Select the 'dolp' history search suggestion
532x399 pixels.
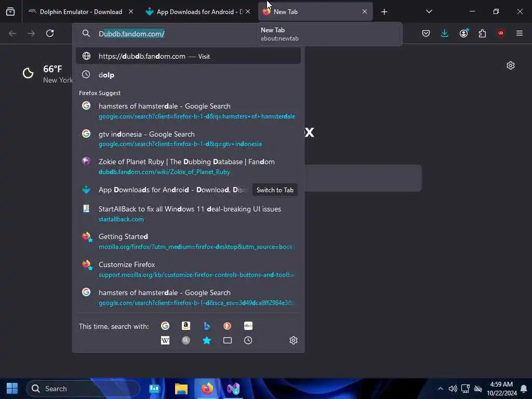188,75
